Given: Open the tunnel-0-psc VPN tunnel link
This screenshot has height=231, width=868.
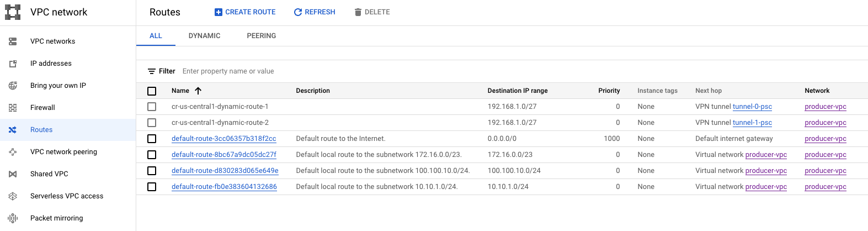Looking at the screenshot, I should coord(752,107).
